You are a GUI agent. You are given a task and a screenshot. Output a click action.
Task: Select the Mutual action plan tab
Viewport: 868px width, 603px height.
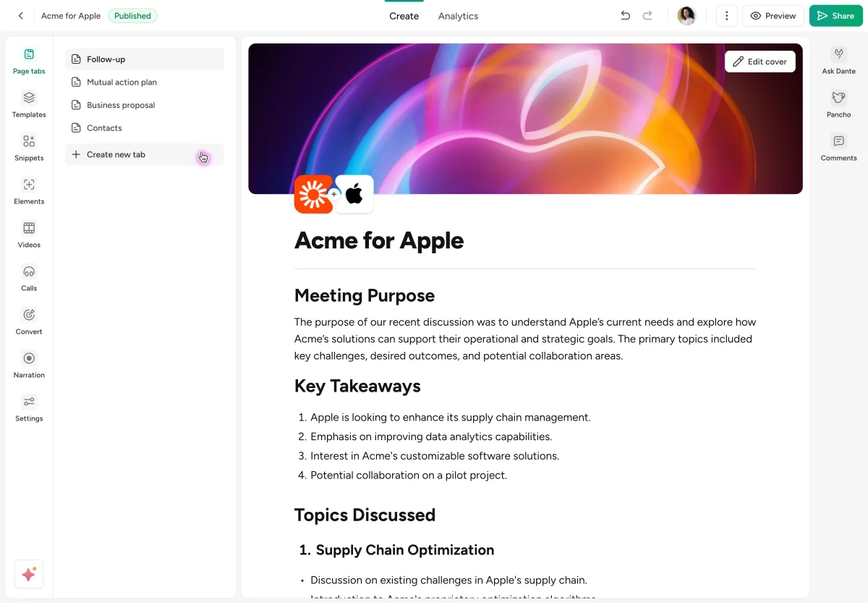[122, 83]
